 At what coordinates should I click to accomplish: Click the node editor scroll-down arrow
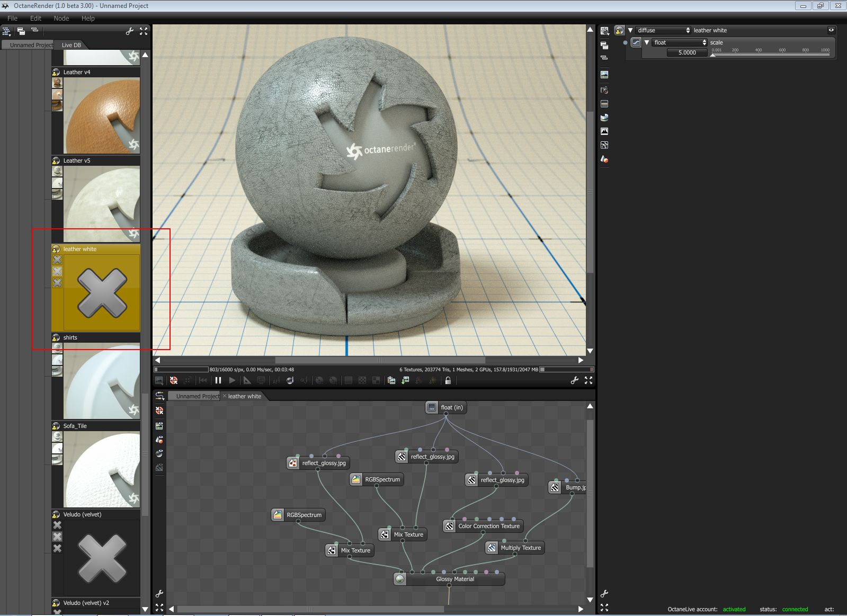[x=590, y=600]
